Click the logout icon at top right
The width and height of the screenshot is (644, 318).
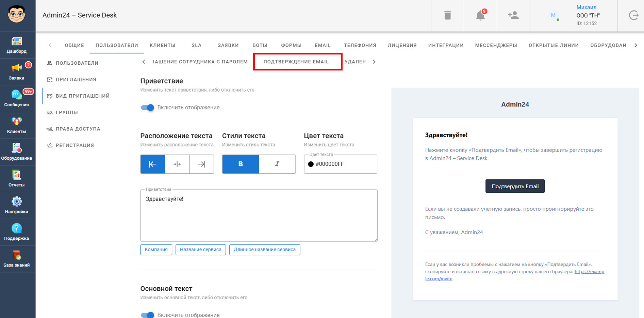click(x=633, y=15)
